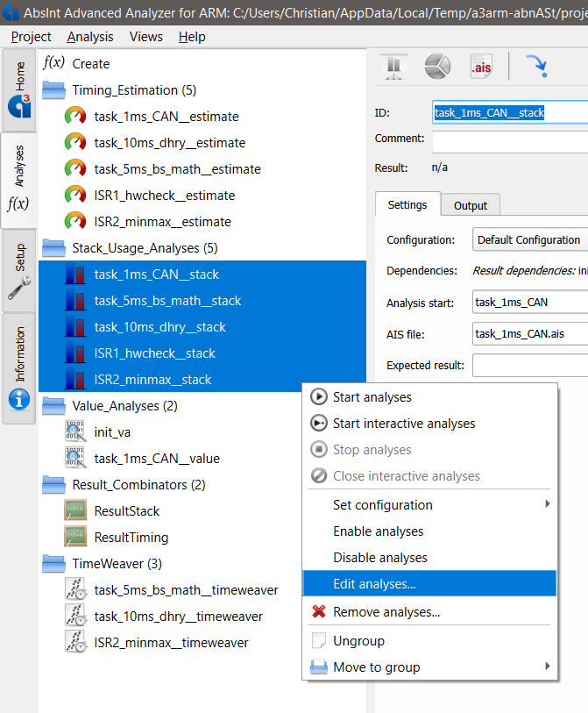This screenshot has height=713, width=588.
Task: Choose Ungroup in context menu
Action: pos(429,641)
